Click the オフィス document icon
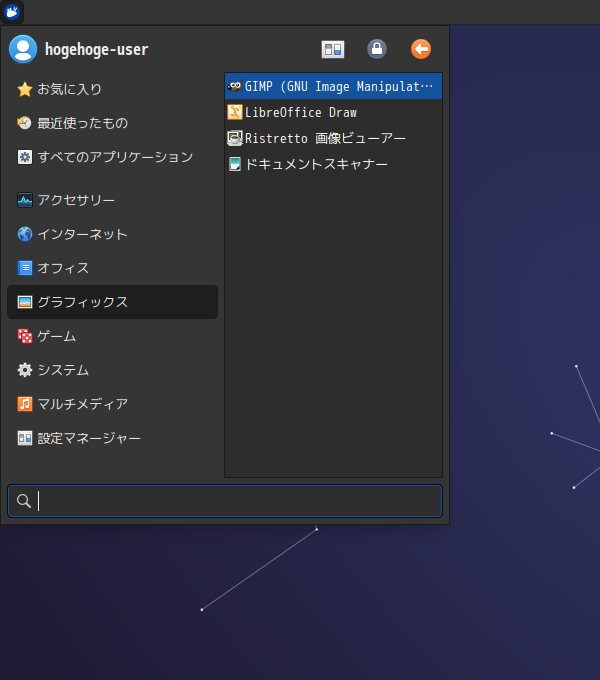Image resolution: width=600 pixels, height=680 pixels. [25, 268]
